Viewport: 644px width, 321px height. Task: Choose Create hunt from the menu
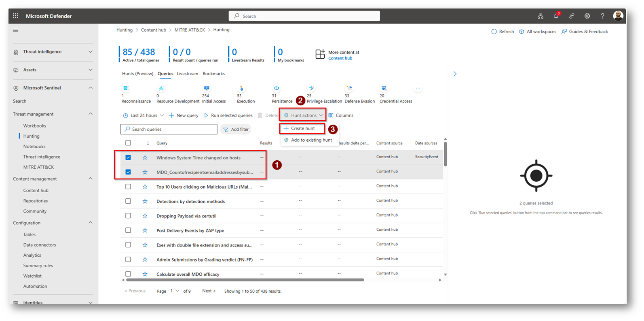point(302,128)
